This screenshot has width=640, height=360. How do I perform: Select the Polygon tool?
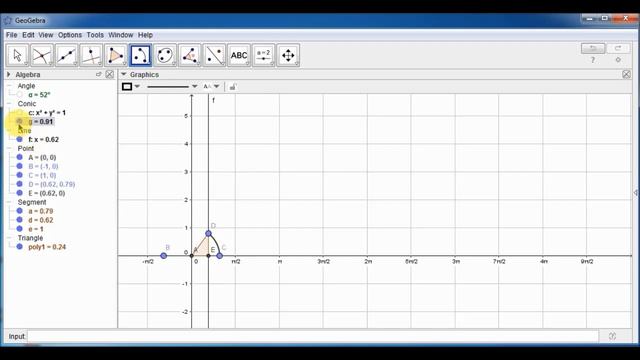(x=116, y=55)
